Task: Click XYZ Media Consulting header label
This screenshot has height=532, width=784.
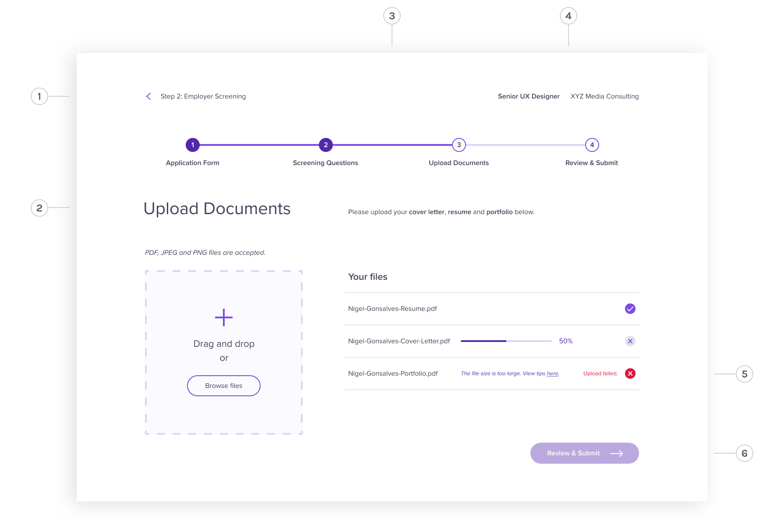Action: (x=604, y=96)
